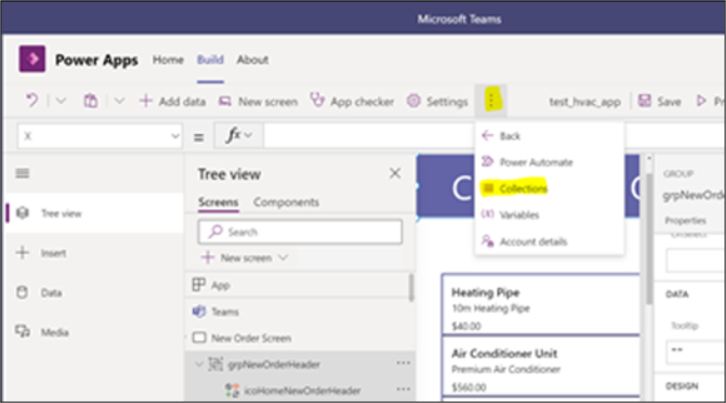726x403 pixels.
Task: Toggle the hamburger navigation menu
Action: (22, 173)
